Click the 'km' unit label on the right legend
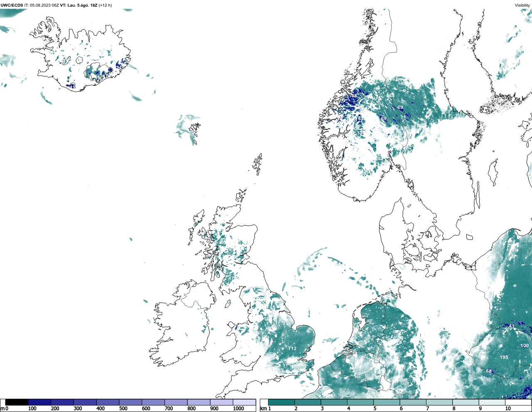This screenshot has width=532, height=412. (x=263, y=408)
